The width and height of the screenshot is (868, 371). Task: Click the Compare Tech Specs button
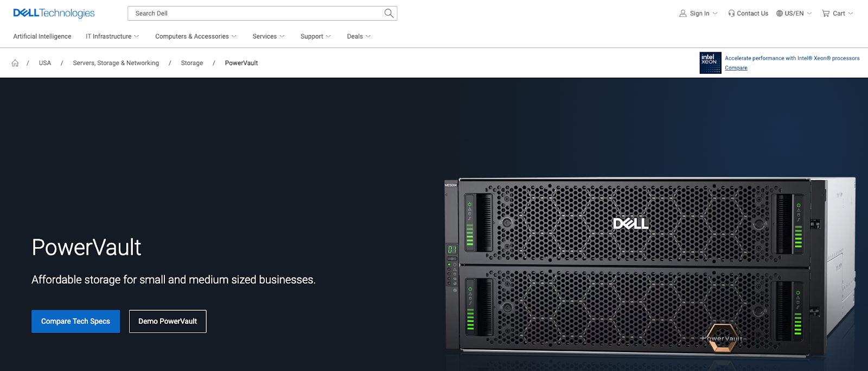click(75, 322)
